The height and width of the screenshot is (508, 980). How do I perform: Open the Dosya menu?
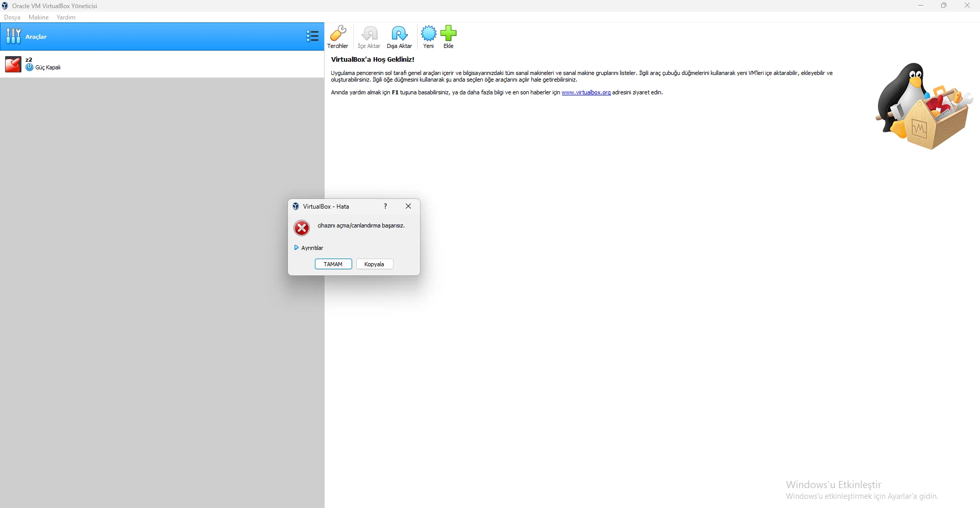click(12, 17)
